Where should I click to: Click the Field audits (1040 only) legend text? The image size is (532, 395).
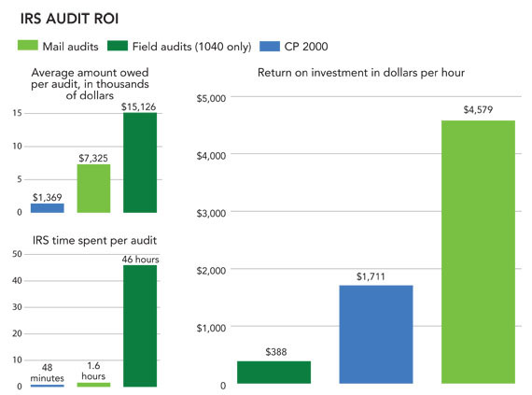(191, 47)
